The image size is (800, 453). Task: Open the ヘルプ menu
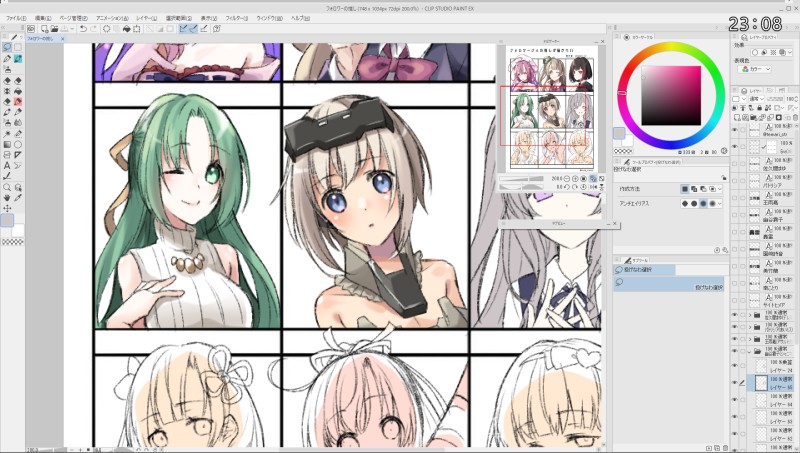pos(300,18)
